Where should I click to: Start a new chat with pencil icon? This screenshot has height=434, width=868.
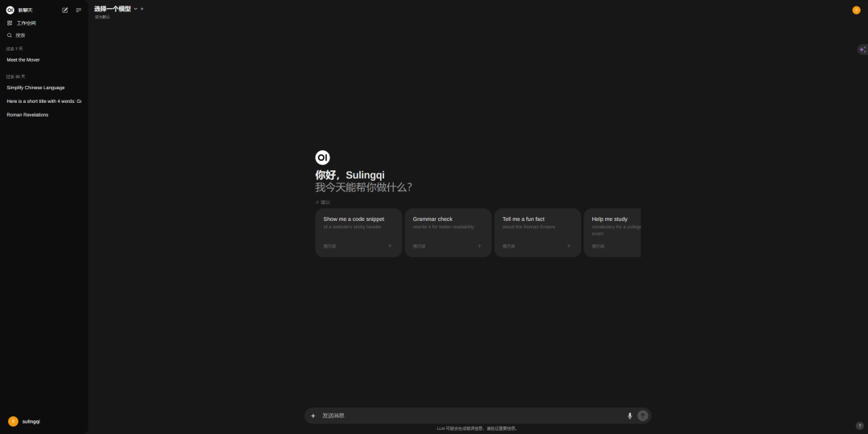point(65,10)
